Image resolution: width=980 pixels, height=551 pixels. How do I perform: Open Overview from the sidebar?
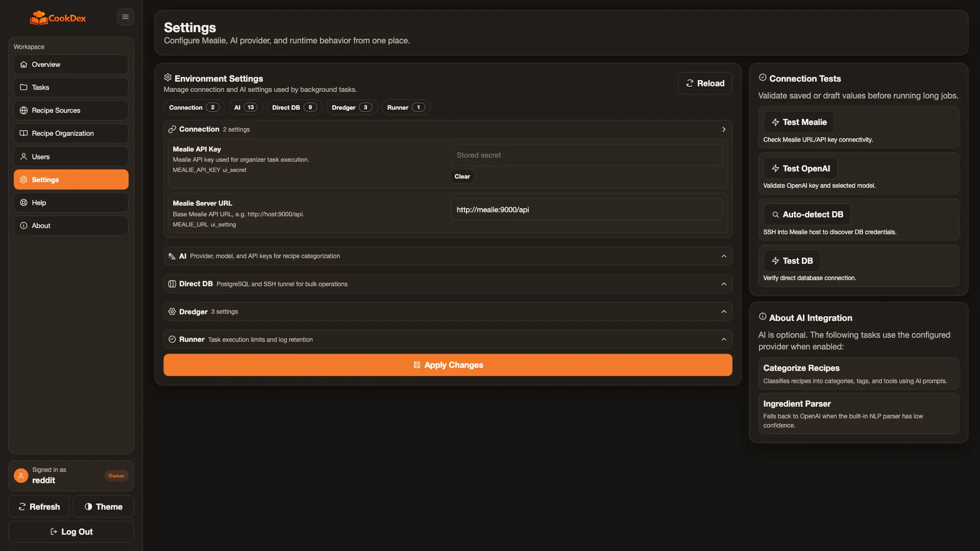point(71,64)
